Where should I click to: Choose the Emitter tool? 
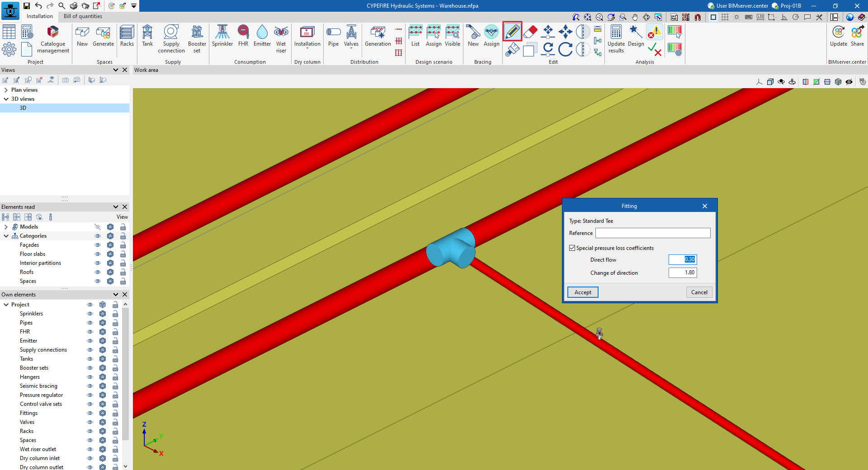click(262, 36)
